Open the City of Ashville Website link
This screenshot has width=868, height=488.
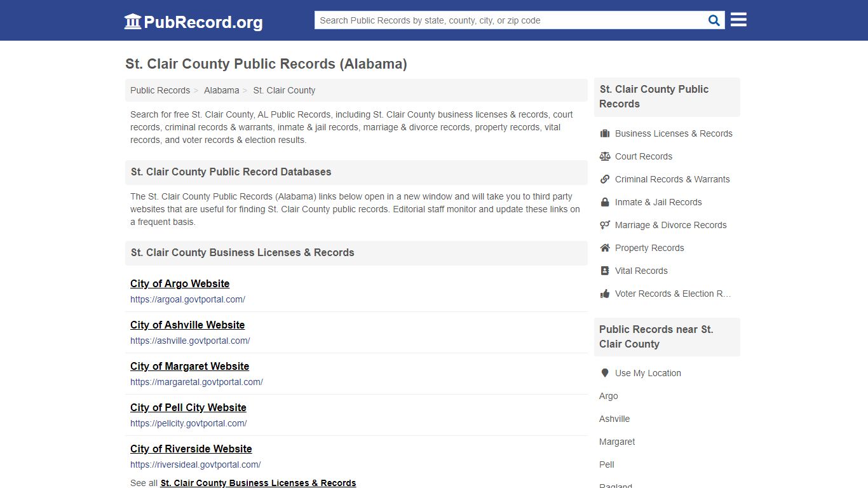(x=187, y=325)
